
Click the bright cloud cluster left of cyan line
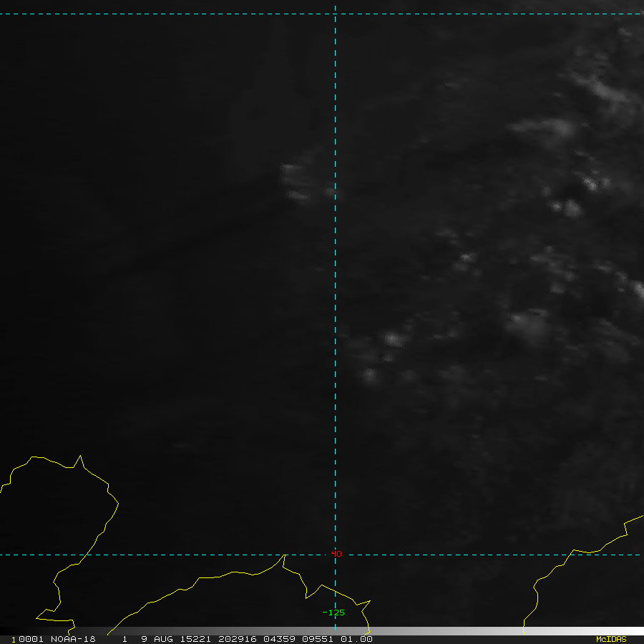tap(295, 181)
